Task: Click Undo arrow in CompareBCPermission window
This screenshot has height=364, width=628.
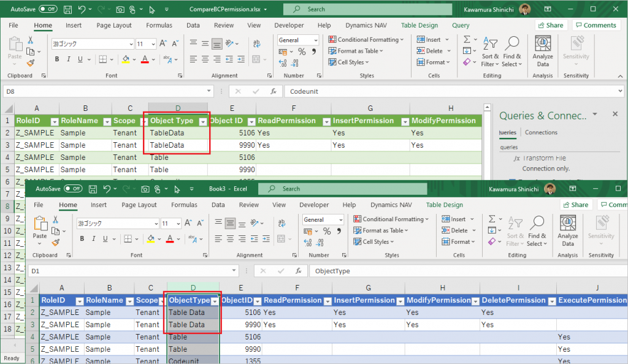Action: click(82, 9)
